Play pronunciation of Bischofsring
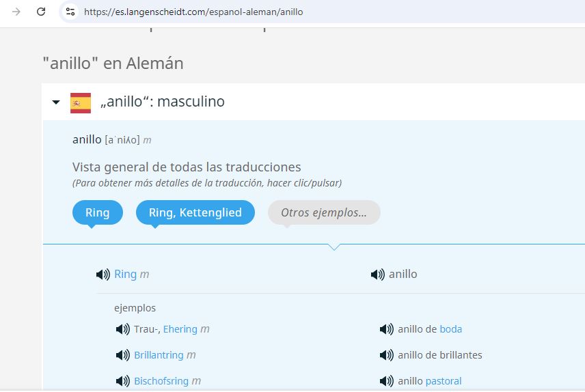585x392 pixels. tap(123, 381)
